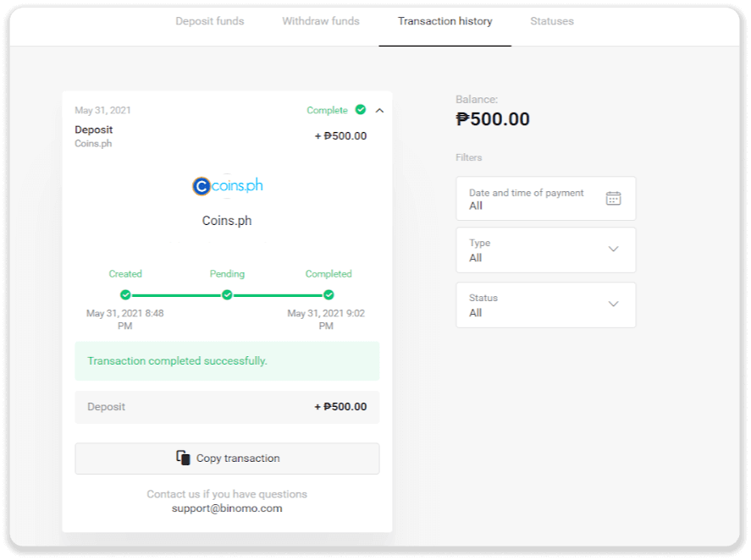Select the Transaction history tab
Image resolution: width=751 pixels, height=560 pixels.
pyautogui.click(x=445, y=21)
